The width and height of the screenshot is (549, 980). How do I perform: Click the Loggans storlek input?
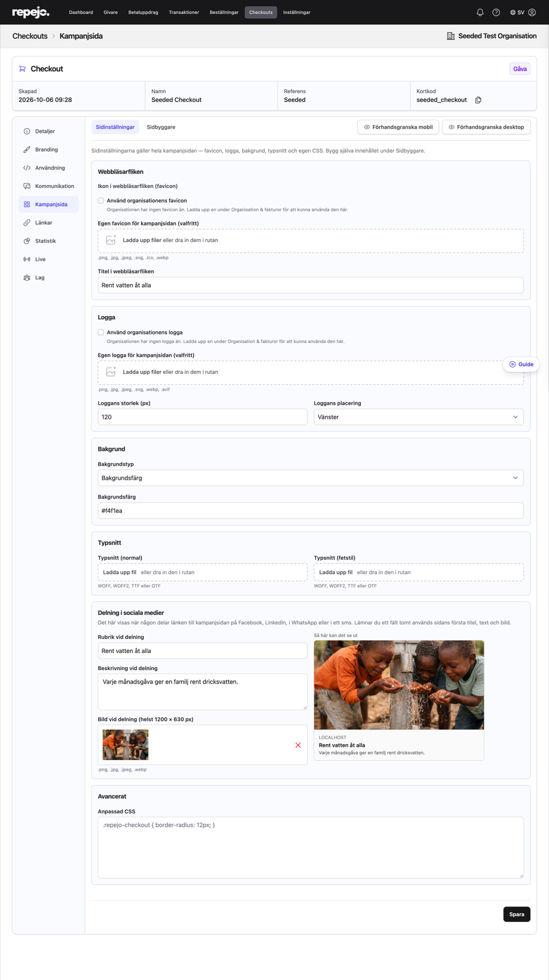click(x=203, y=417)
